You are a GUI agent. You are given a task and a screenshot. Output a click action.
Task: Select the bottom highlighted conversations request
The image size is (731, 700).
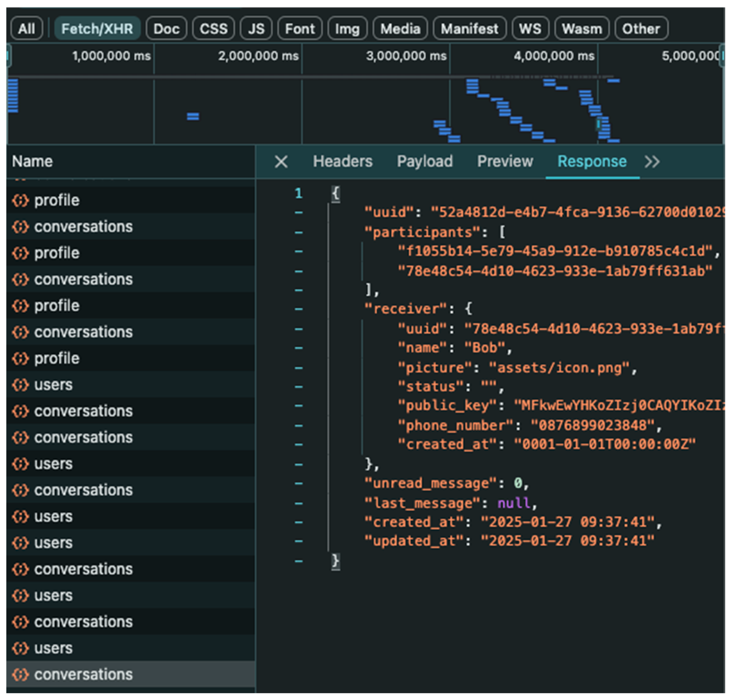(83, 674)
